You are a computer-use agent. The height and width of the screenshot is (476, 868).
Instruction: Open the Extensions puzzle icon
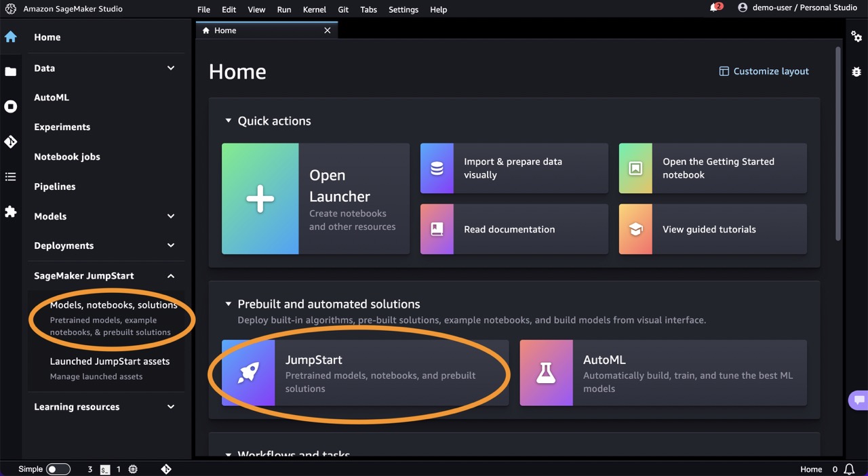pos(11,212)
